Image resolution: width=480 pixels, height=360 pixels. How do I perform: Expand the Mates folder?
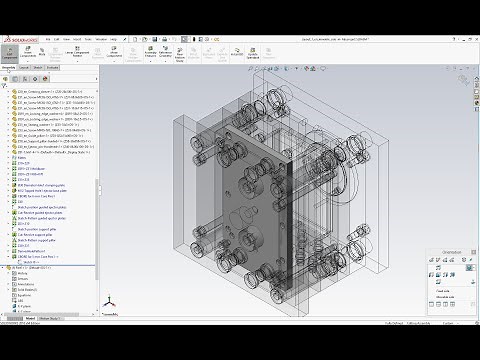tap(8, 158)
